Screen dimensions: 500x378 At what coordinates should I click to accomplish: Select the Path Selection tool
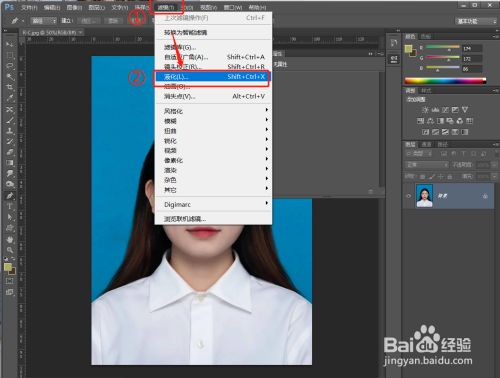point(10,217)
